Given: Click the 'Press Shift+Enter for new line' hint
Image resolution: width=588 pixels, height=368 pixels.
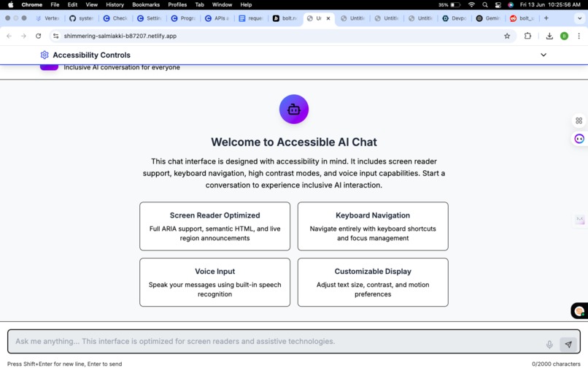Looking at the screenshot, I should 64,364.
